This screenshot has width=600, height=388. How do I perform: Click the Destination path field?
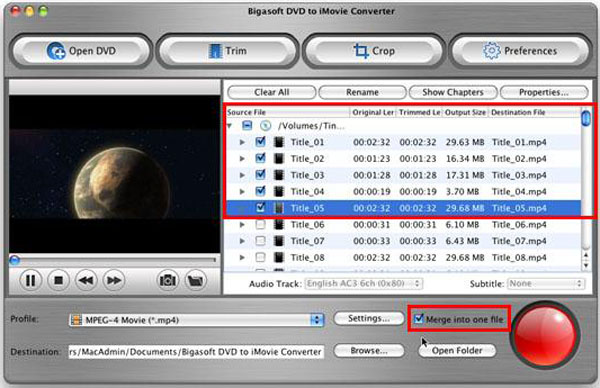[x=196, y=352]
